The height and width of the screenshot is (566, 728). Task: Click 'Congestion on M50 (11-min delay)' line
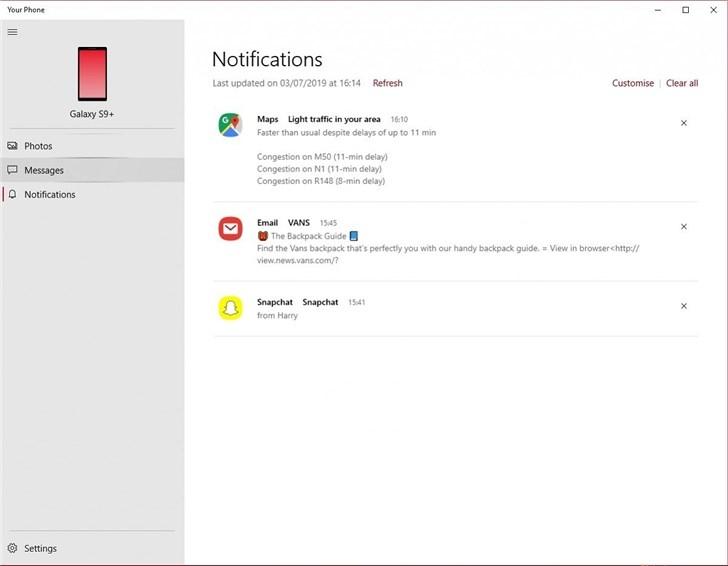(x=322, y=156)
